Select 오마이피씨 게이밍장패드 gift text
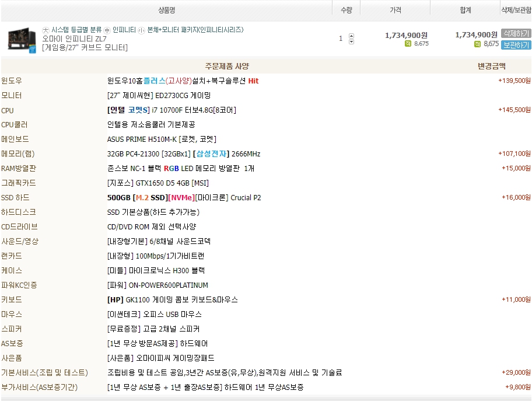 [161, 358]
